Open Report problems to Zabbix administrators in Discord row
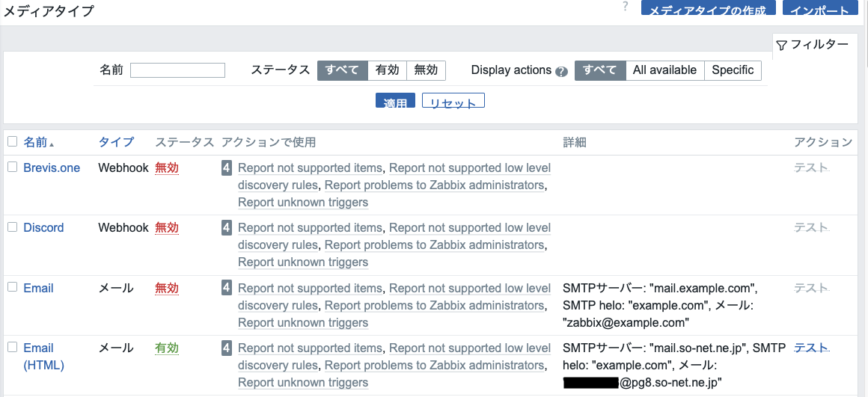 (434, 245)
